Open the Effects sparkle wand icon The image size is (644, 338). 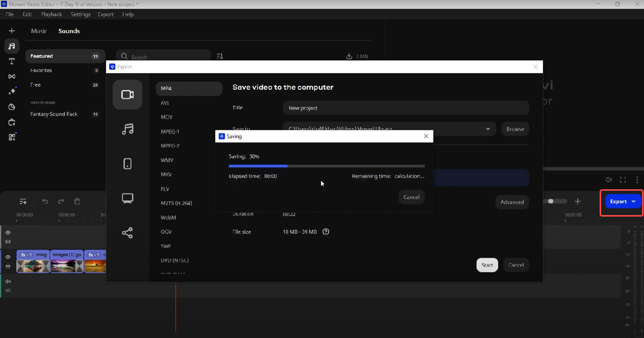(x=12, y=91)
